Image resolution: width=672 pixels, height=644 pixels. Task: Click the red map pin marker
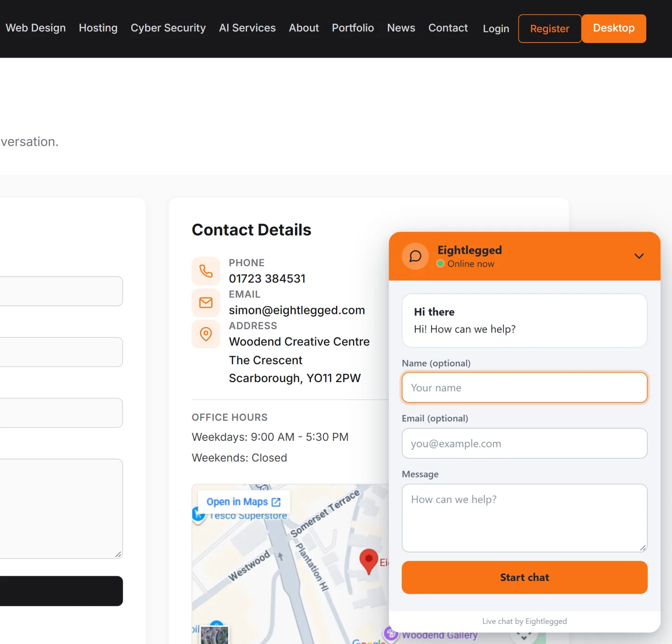pyautogui.click(x=369, y=561)
